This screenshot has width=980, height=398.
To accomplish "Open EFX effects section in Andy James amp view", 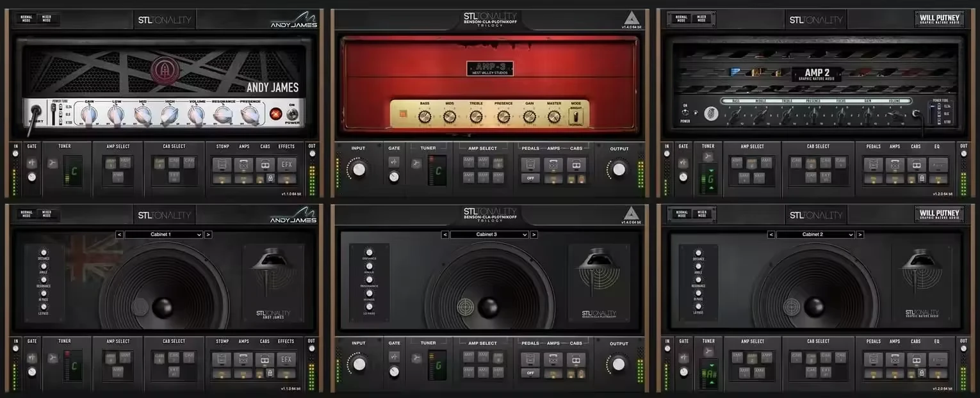I will pyautogui.click(x=286, y=164).
